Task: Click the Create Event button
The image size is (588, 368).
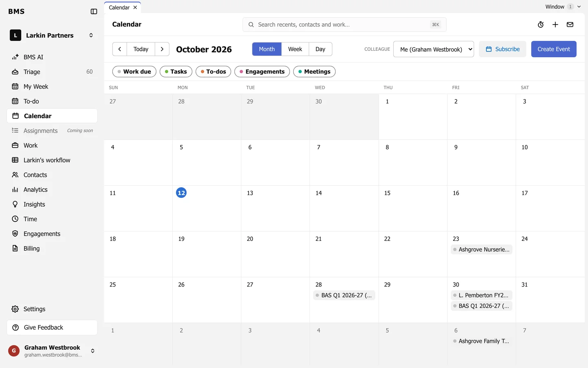Action: [554, 49]
